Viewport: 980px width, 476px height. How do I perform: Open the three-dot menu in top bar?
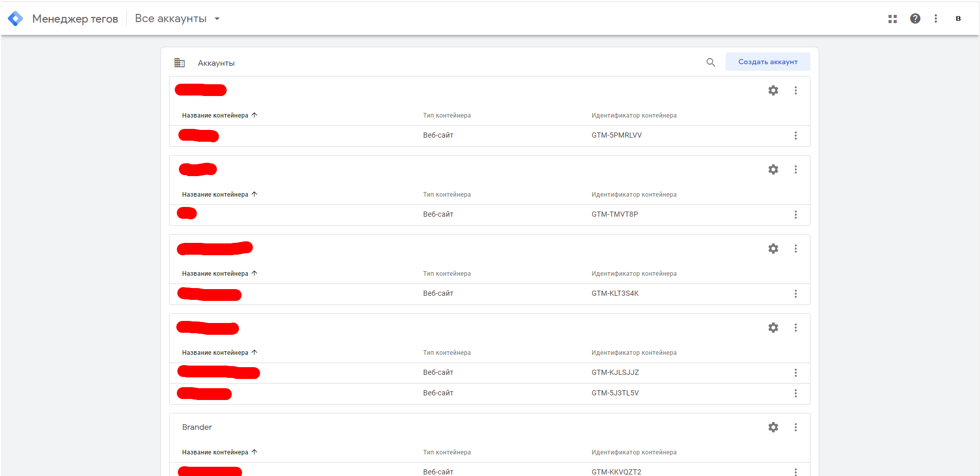pos(936,18)
